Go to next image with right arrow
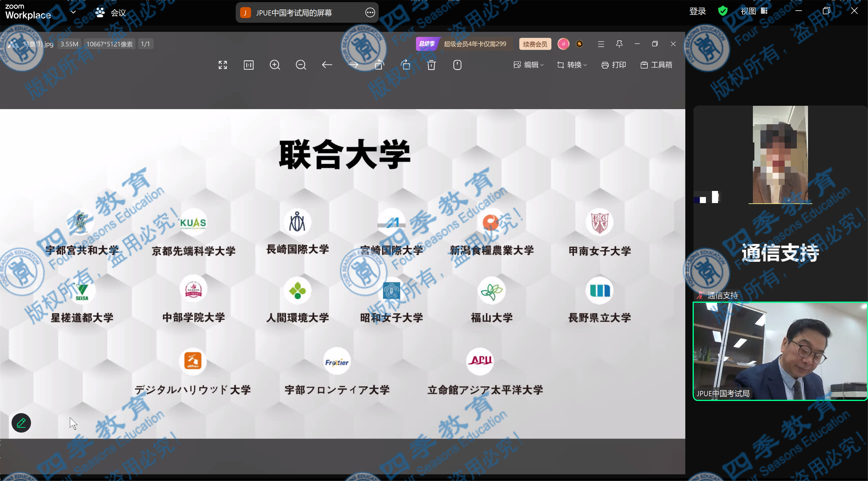Screen dimensions: 868x481 point(353,65)
